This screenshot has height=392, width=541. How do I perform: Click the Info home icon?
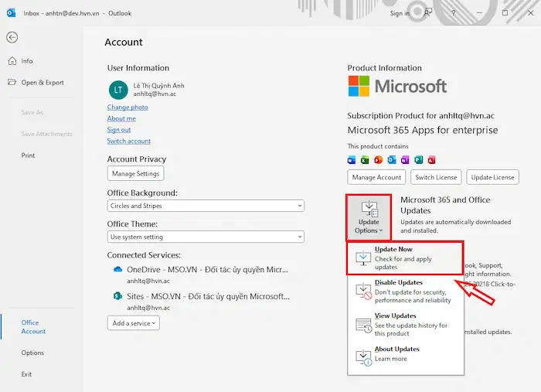click(12, 61)
